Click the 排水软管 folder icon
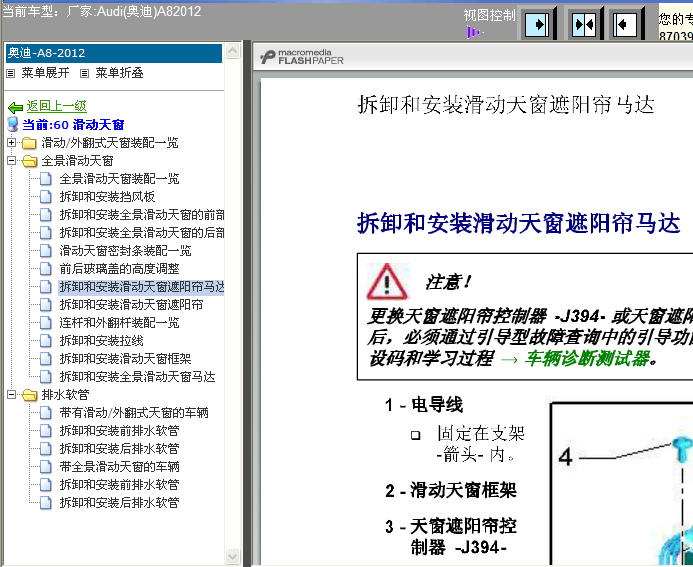 [x=29, y=395]
